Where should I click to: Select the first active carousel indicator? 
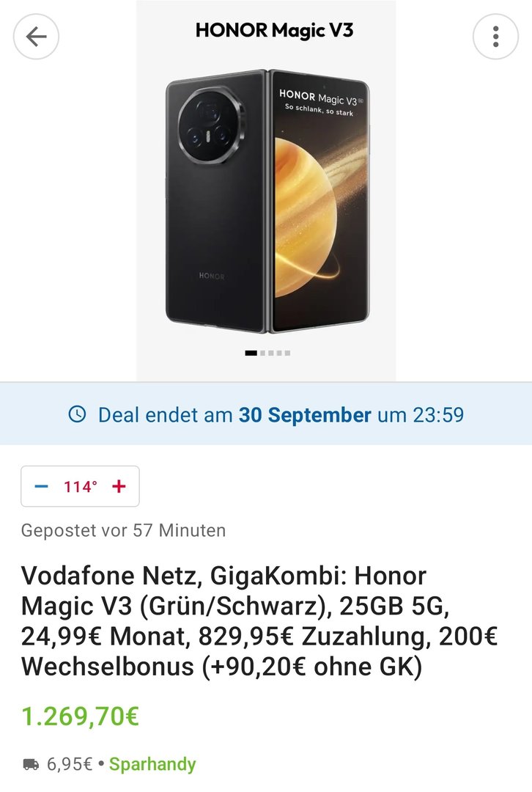click(251, 353)
